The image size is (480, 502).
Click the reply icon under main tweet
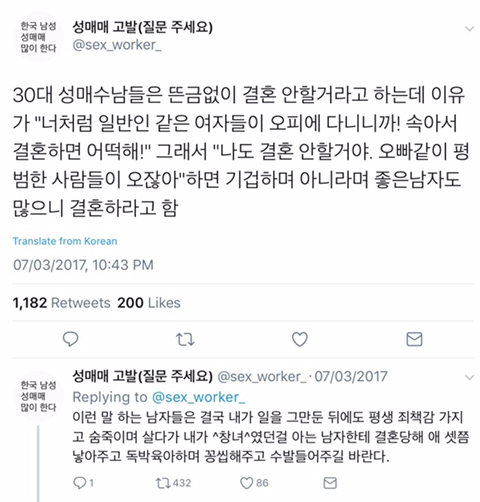pyautogui.click(x=70, y=339)
